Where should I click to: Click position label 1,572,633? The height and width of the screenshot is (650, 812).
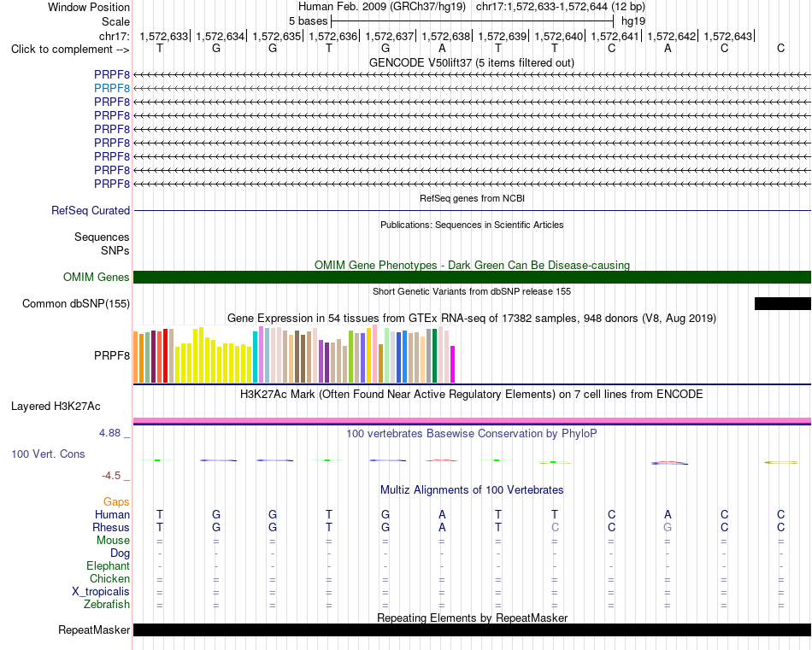pyautogui.click(x=163, y=36)
